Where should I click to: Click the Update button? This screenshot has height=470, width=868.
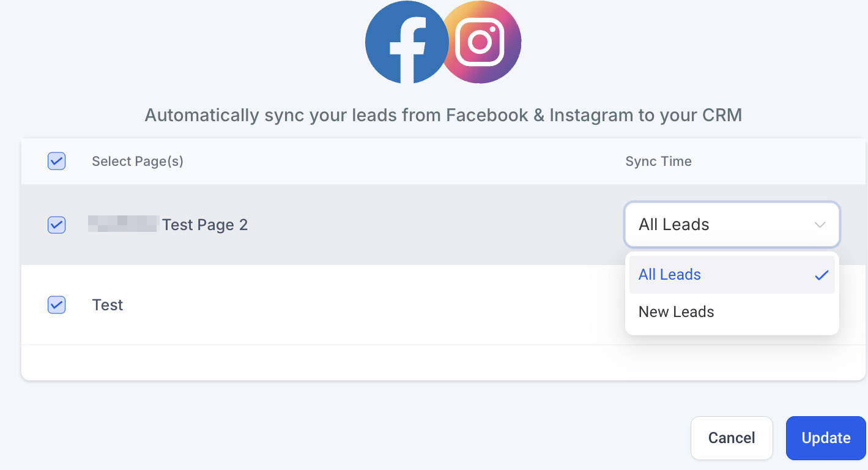826,438
